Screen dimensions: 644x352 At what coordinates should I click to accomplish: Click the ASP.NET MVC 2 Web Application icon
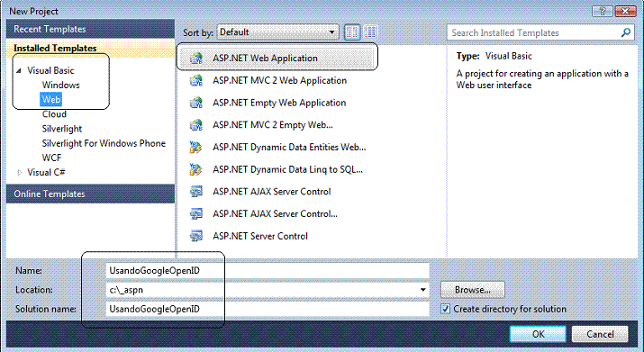click(196, 80)
